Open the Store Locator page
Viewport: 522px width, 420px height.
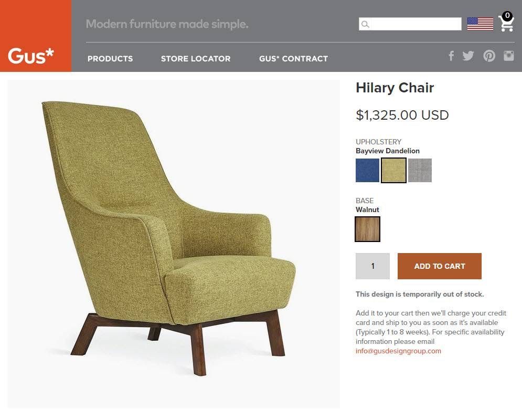tap(196, 59)
